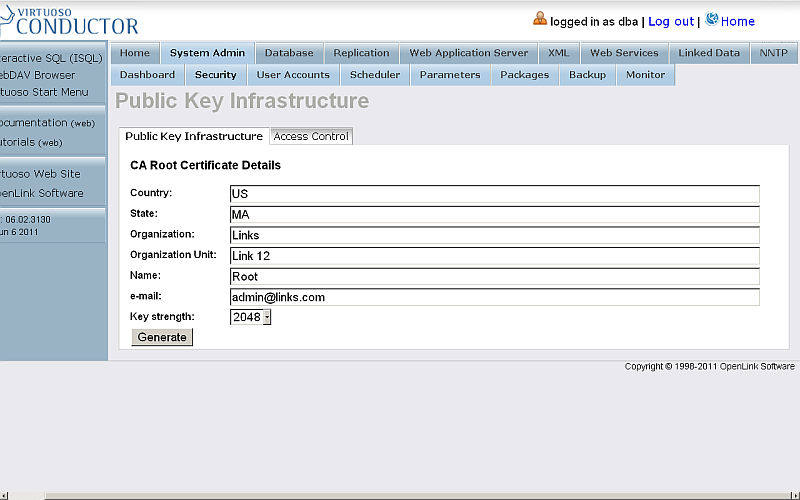The height and width of the screenshot is (500, 800).
Task: Select the Public Key Infrastructure tab
Action: (194, 137)
